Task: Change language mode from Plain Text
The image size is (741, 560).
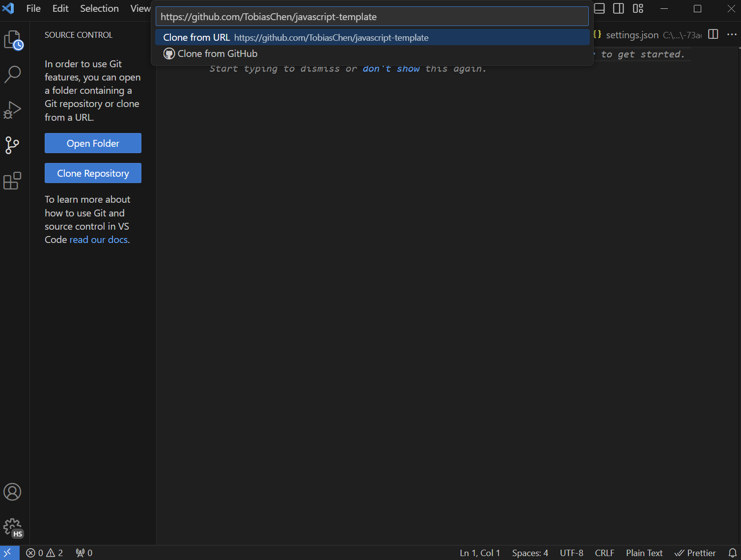Action: click(644, 553)
